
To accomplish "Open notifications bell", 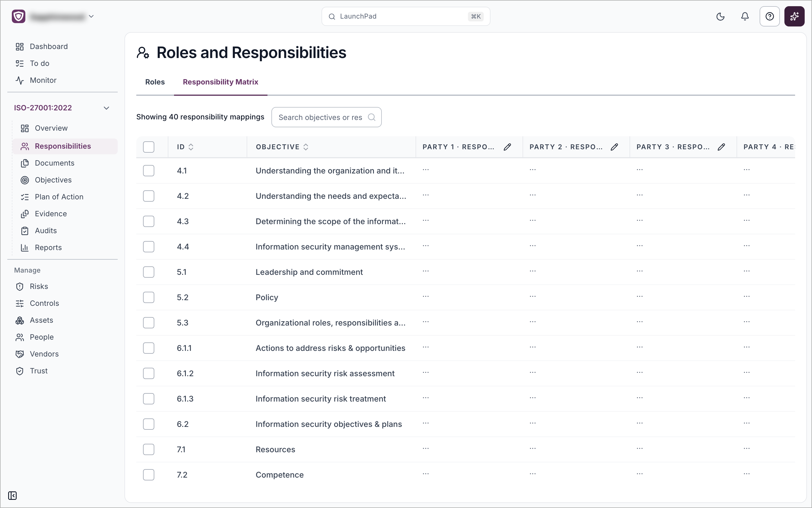I will pos(745,16).
